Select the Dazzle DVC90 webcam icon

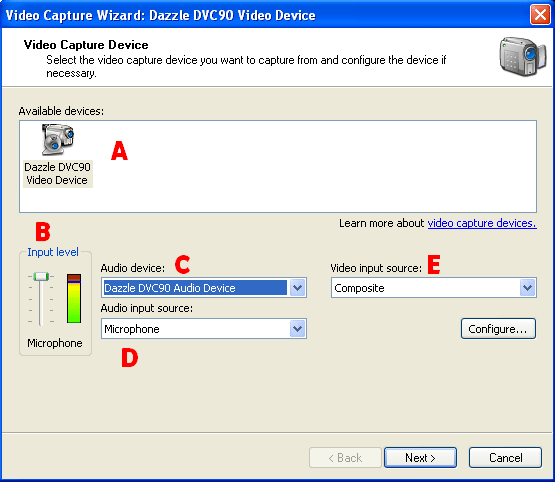coord(58,139)
